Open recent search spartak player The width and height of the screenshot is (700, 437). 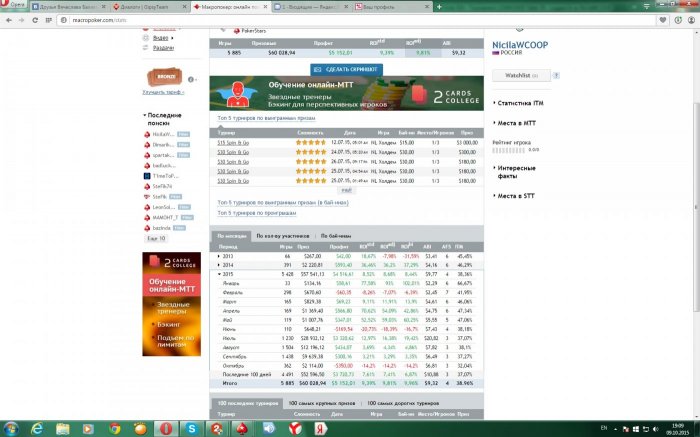click(162, 155)
